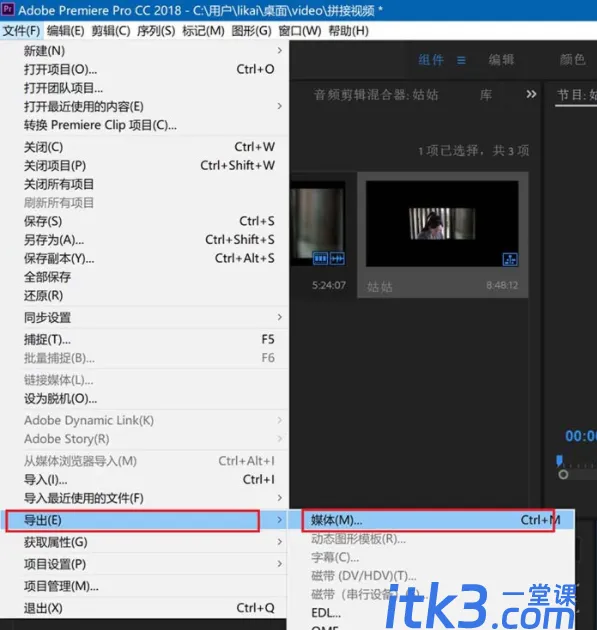The width and height of the screenshot is (597, 630).
Task: Choose 保存副本(Y)... entry
Action: click(x=145, y=258)
